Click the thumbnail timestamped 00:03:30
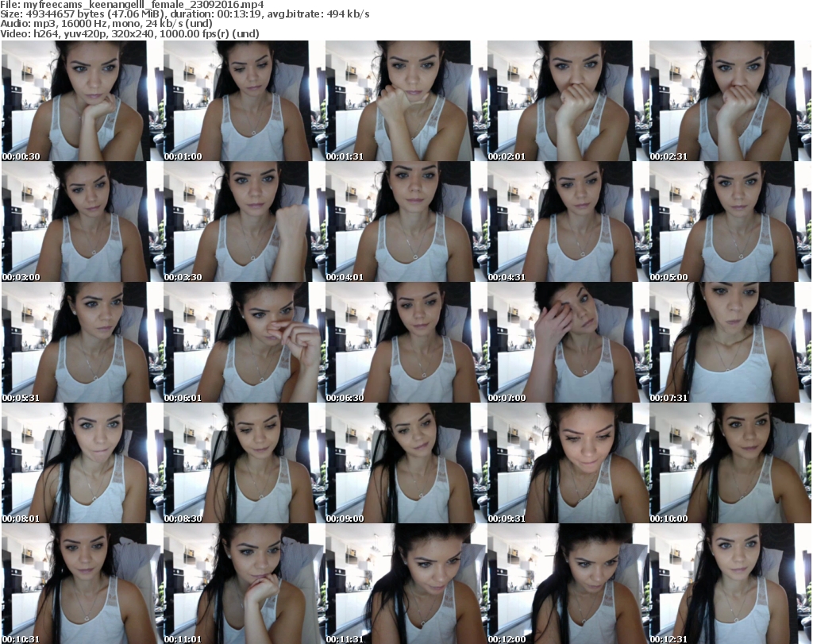 pyautogui.click(x=245, y=222)
